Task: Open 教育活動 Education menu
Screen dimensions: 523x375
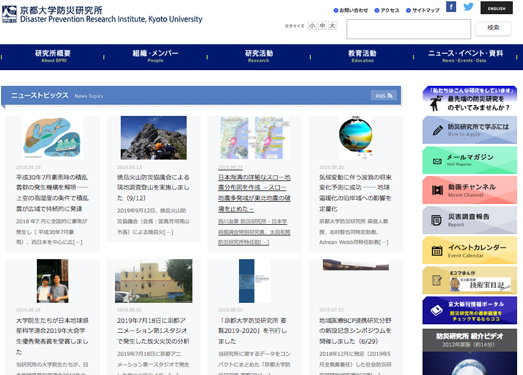Action: [362, 56]
